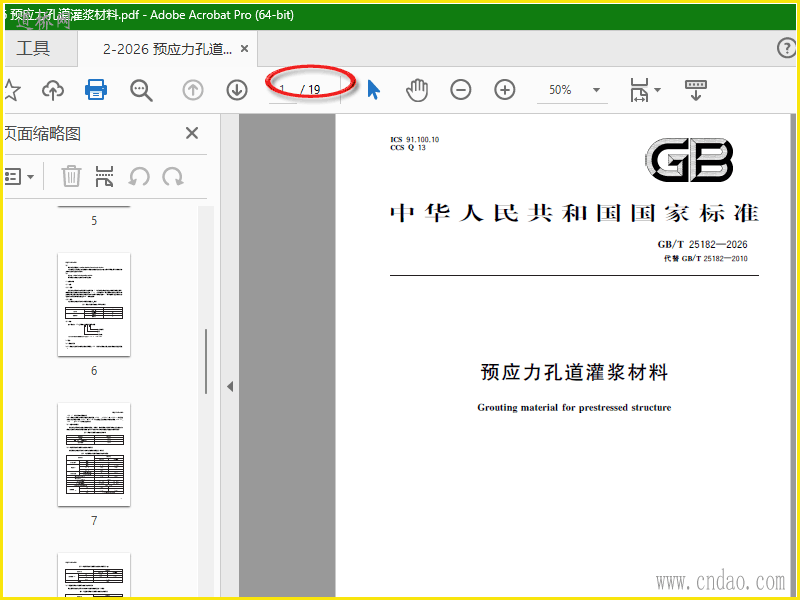Select page 7 thumbnail
Viewport: 800px width, 600px height.
pos(94,454)
